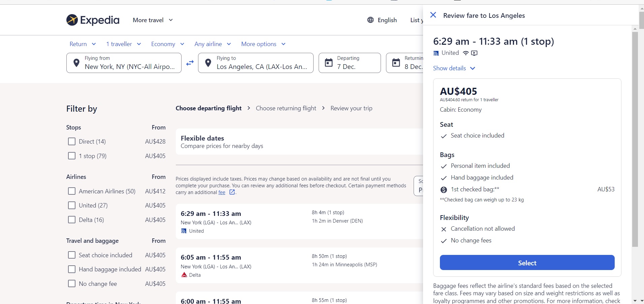Click the blue Select fare button
The image size is (644, 304).
527,263
